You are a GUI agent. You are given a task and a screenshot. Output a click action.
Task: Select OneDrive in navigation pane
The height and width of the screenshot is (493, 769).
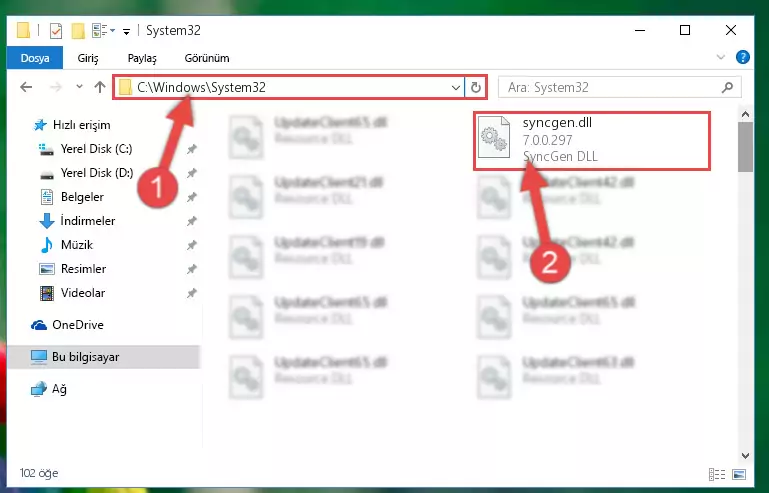(x=67, y=325)
